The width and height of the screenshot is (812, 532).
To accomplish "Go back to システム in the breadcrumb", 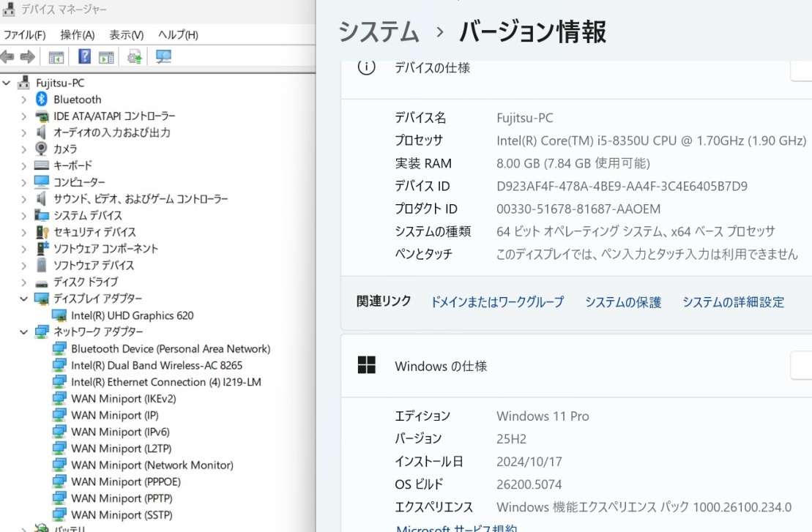I will [x=379, y=32].
